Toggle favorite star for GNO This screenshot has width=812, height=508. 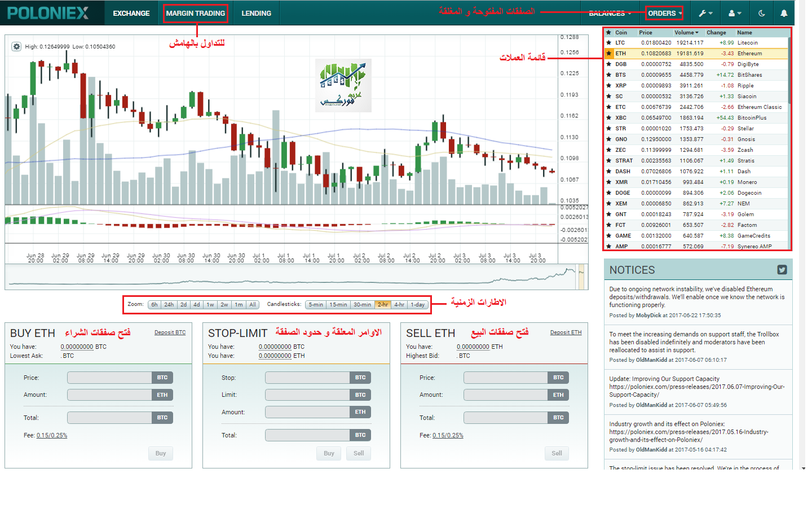(x=609, y=139)
